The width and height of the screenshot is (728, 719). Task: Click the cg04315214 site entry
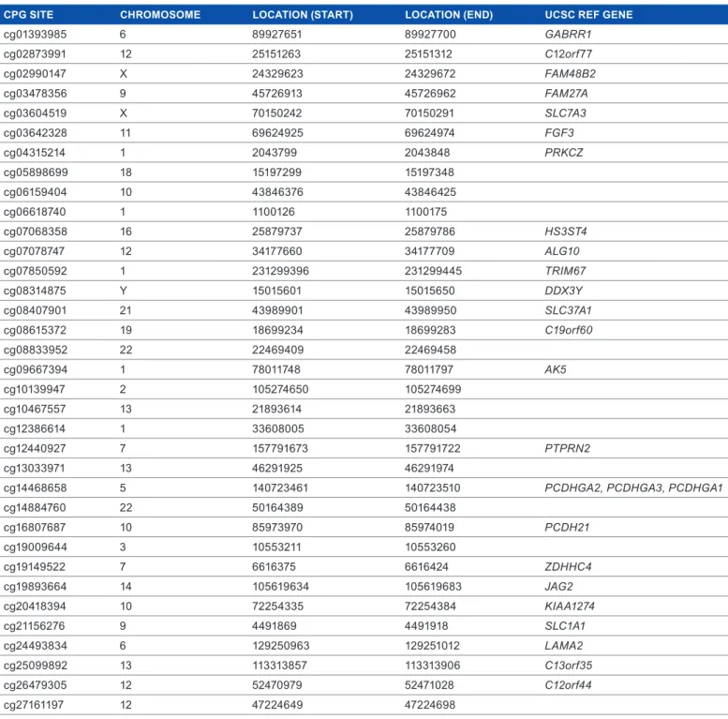point(35,153)
